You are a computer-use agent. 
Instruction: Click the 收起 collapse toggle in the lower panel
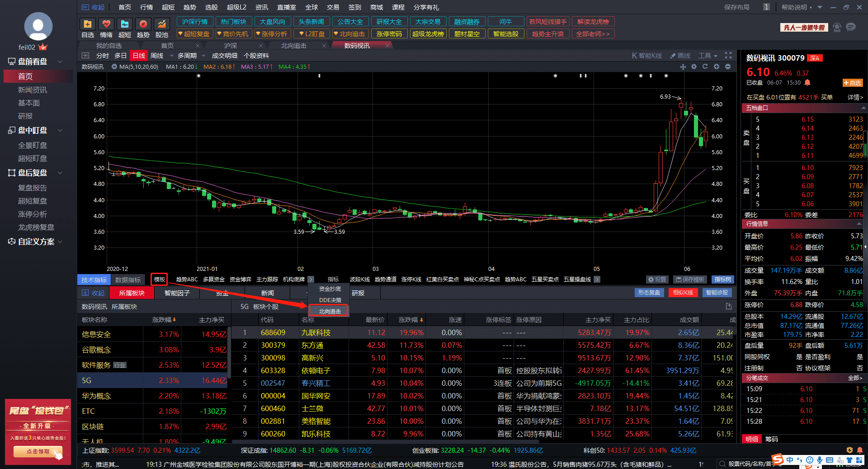pyautogui.click(x=94, y=293)
